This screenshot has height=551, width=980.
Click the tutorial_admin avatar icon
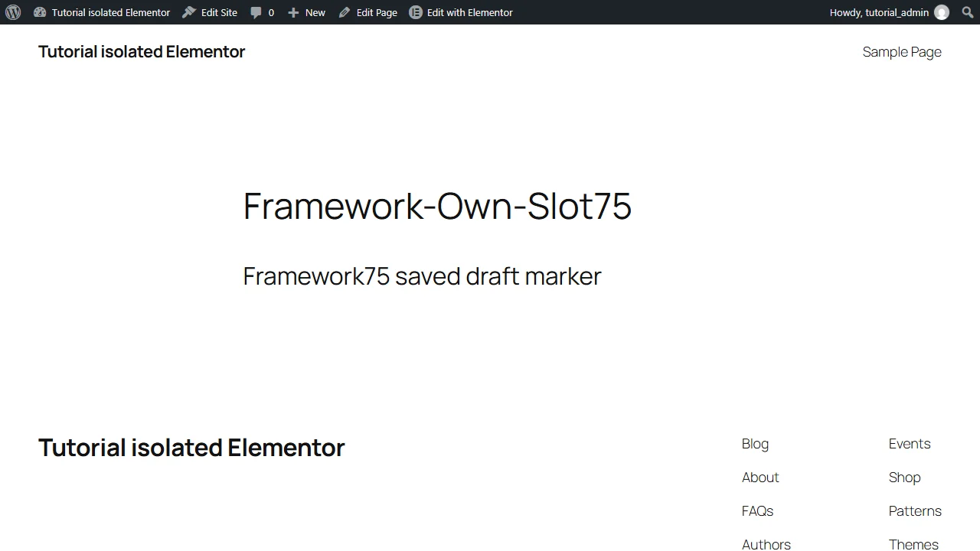942,12
